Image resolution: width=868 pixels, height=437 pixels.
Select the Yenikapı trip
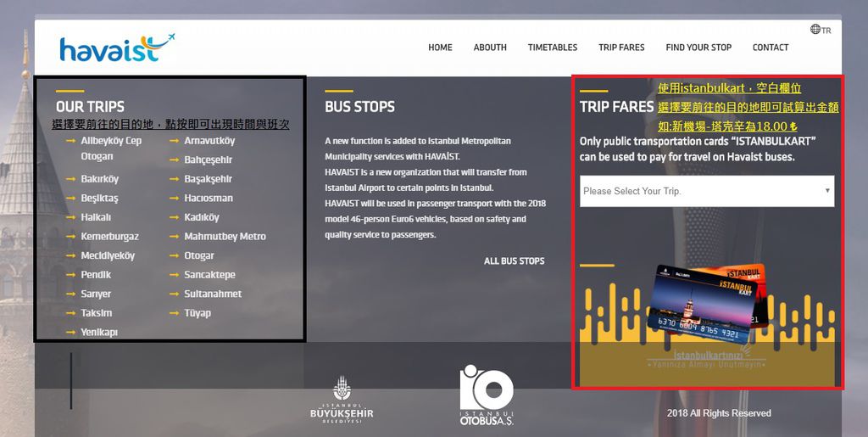99,333
